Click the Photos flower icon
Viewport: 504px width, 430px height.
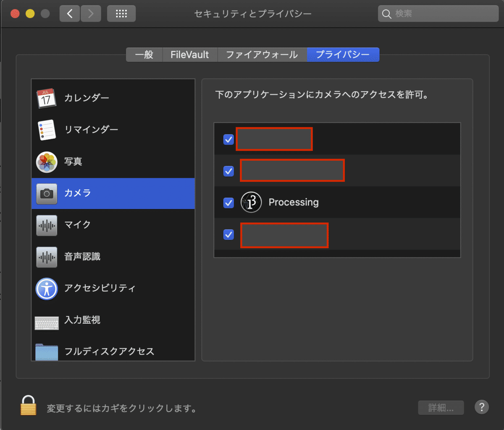[x=46, y=162]
